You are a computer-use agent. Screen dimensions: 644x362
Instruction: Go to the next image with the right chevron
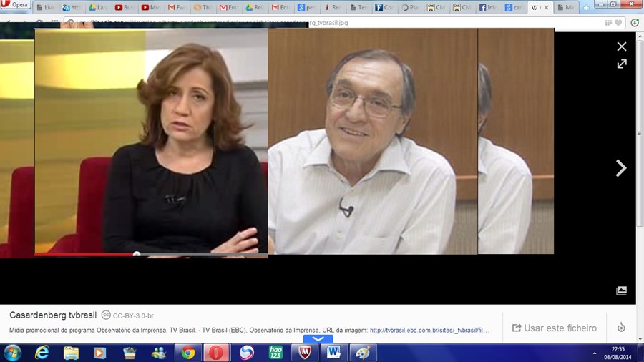[x=620, y=168]
